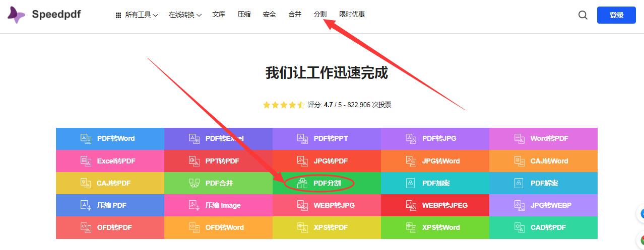Click the JPG转PDF tile icon
The image size is (644, 250).
303,161
